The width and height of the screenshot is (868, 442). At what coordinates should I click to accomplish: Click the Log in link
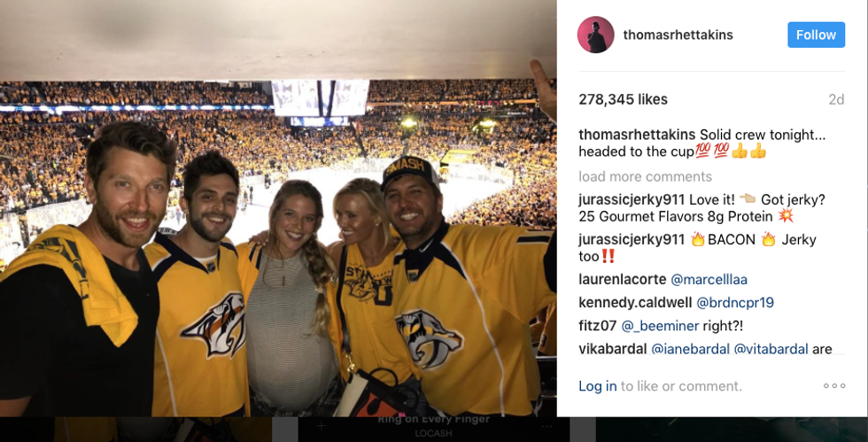pos(598,386)
